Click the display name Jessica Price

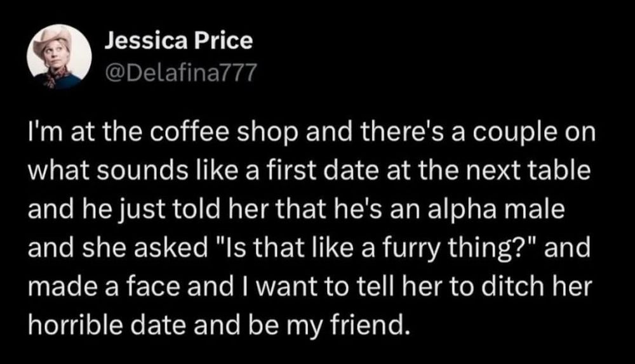coord(177,41)
